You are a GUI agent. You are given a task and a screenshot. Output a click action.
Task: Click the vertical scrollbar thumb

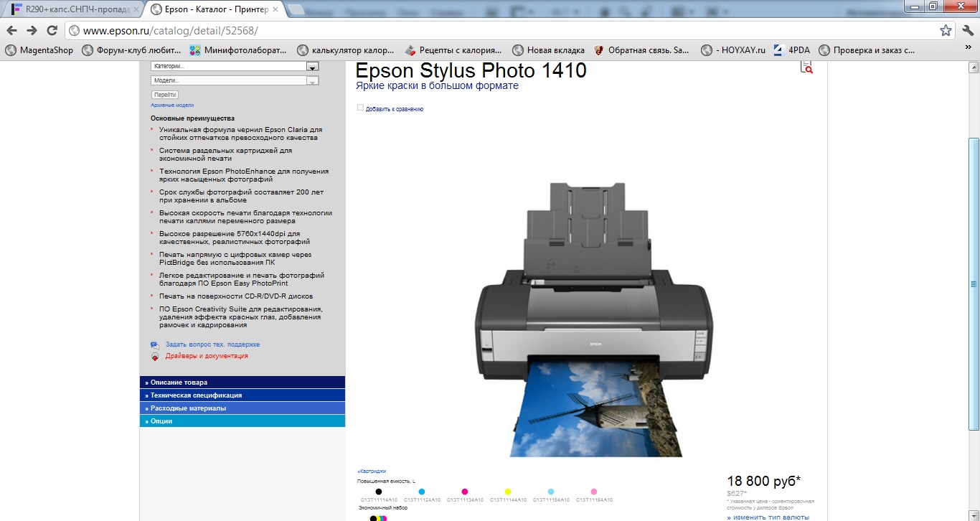point(974,283)
